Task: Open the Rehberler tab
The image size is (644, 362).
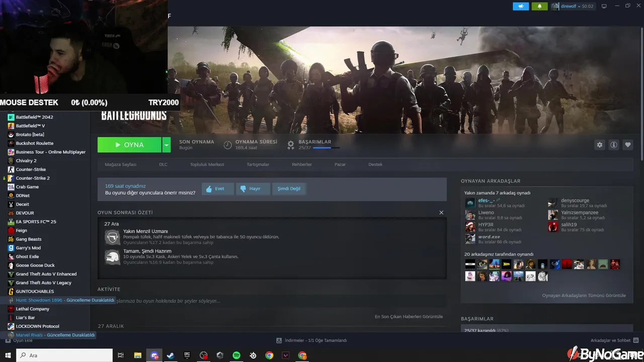Action: (x=302, y=164)
